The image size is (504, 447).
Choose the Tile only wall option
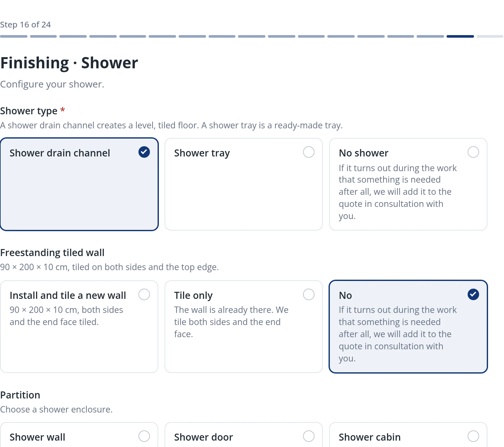coord(244,327)
